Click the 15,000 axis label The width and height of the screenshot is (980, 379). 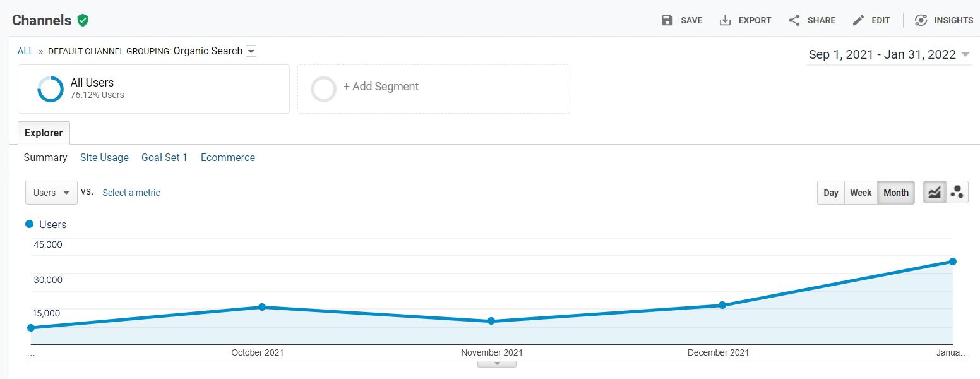tap(47, 313)
